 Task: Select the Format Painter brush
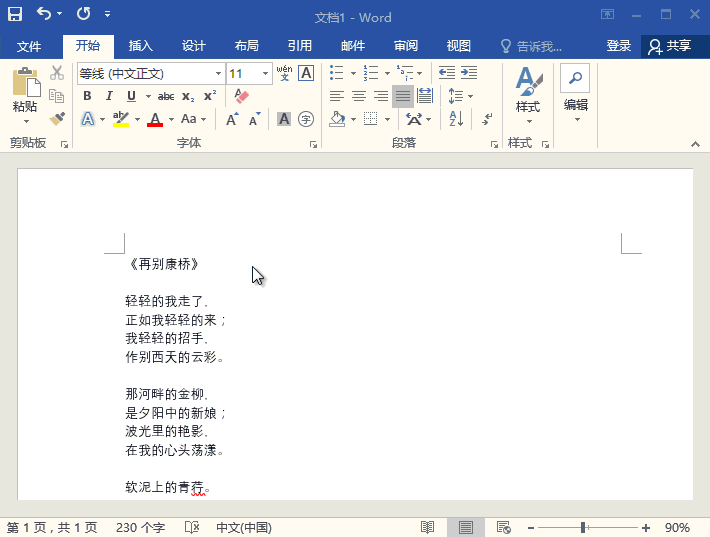click(57, 119)
